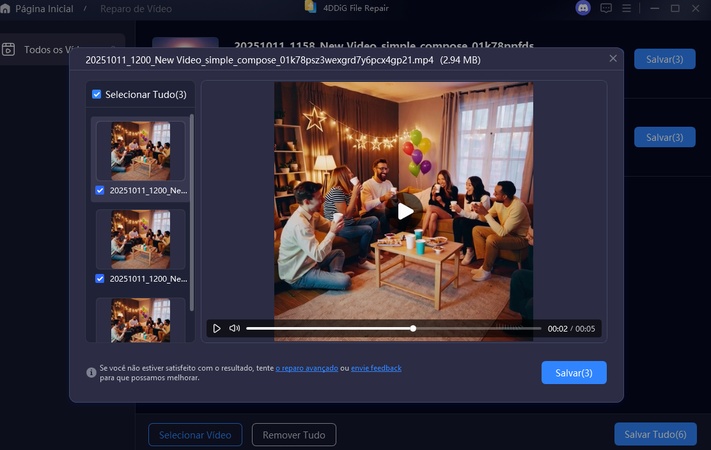Select the first video thumbnail in the list

point(140,150)
